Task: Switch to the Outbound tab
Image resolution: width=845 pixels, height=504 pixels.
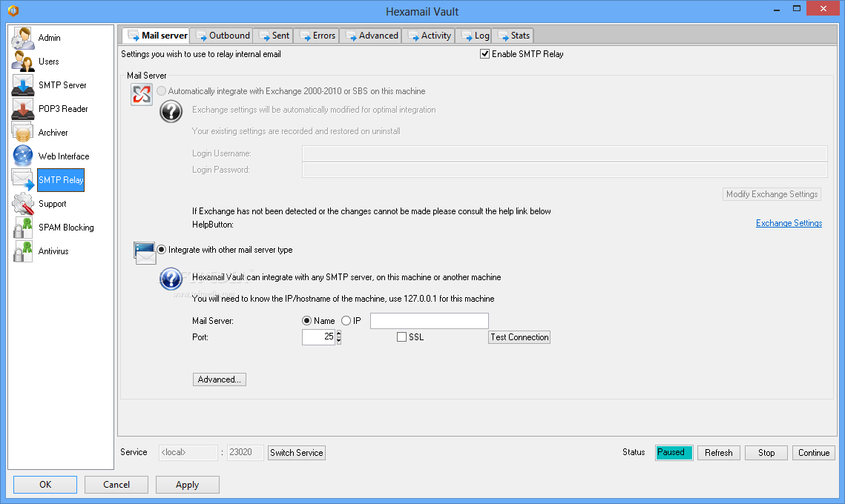Action: 223,36
